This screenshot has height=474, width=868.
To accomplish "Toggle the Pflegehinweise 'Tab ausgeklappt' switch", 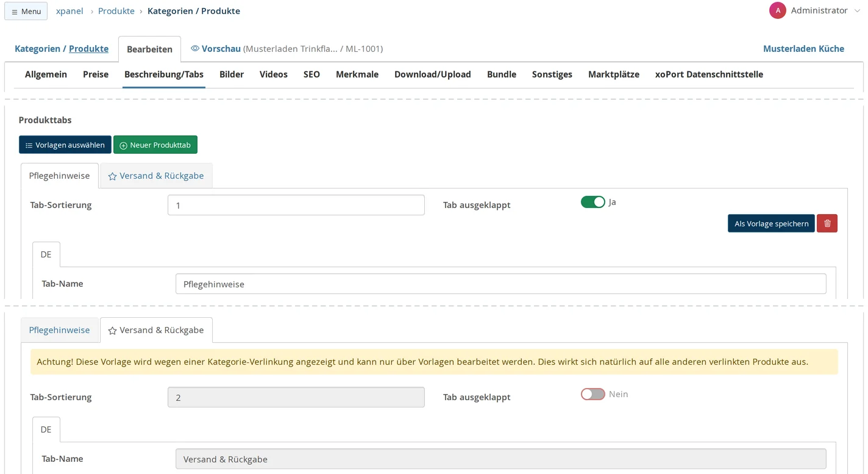I will (x=592, y=202).
